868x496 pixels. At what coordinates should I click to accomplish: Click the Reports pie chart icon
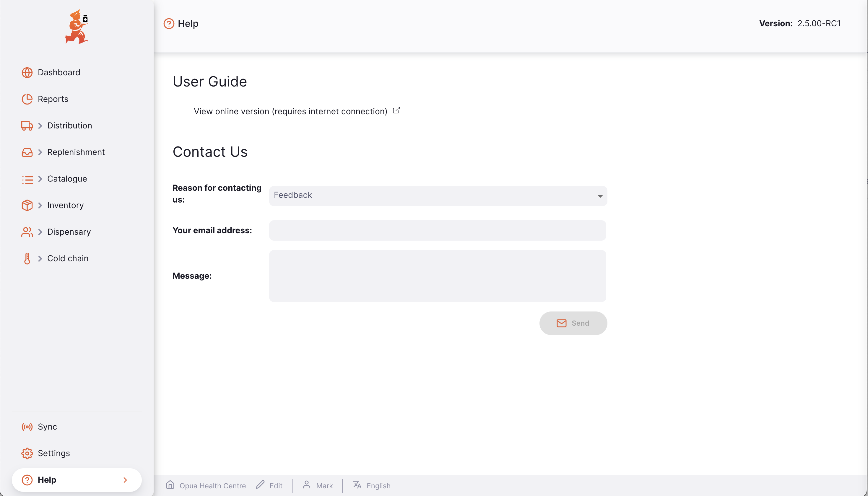[27, 99]
